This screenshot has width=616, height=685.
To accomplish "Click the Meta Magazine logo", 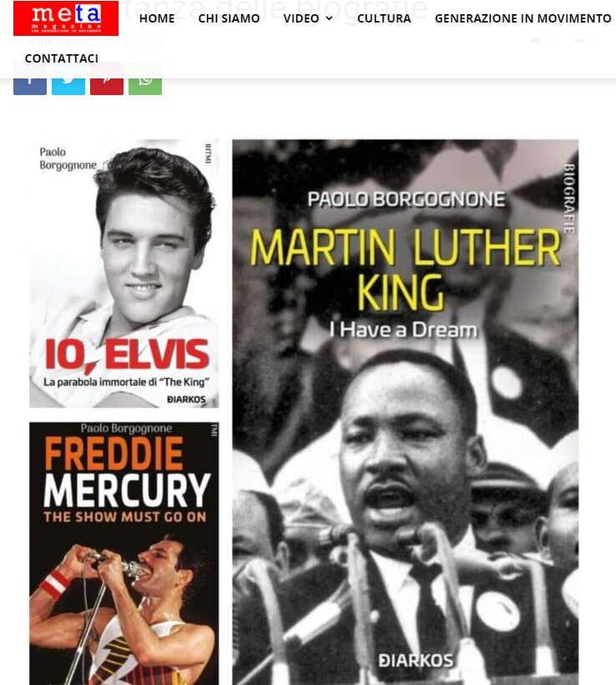I will [x=66, y=18].
